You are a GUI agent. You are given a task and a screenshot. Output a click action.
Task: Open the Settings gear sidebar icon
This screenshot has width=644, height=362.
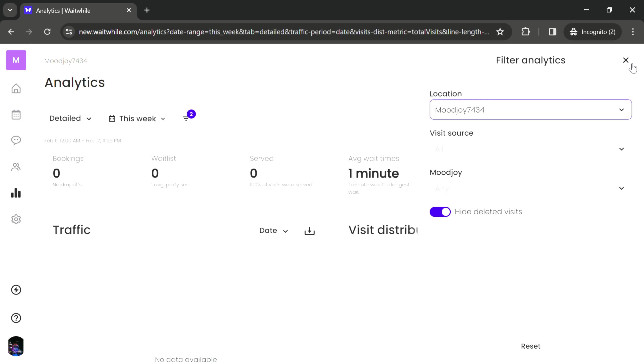16,219
